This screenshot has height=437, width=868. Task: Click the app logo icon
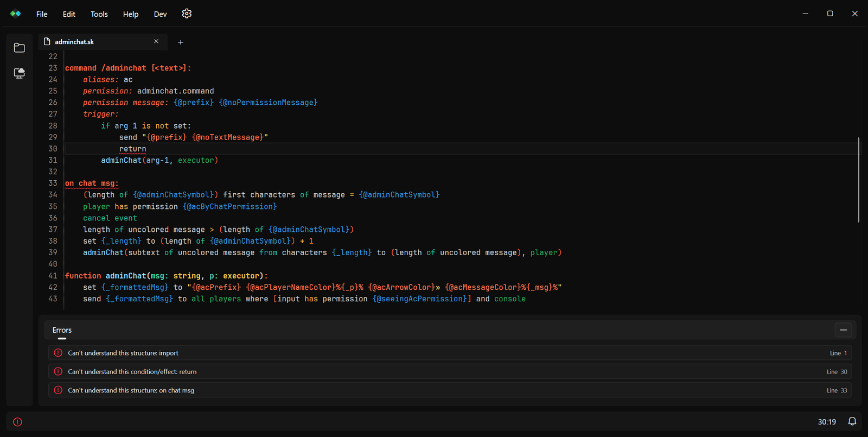[16, 14]
